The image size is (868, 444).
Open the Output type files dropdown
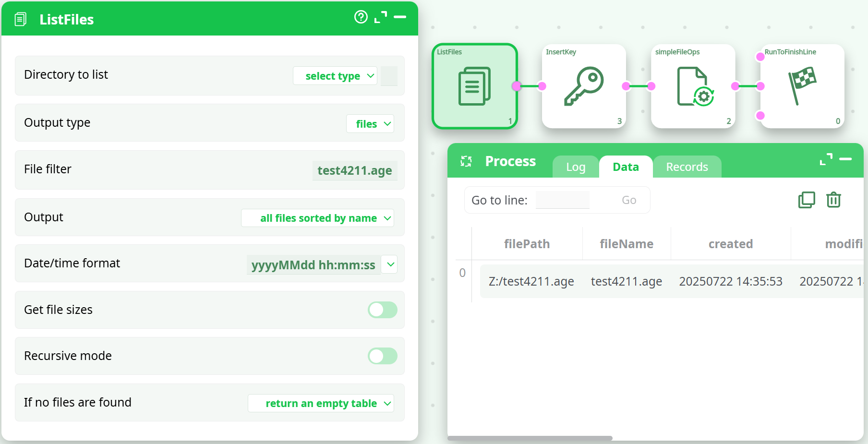[370, 124]
